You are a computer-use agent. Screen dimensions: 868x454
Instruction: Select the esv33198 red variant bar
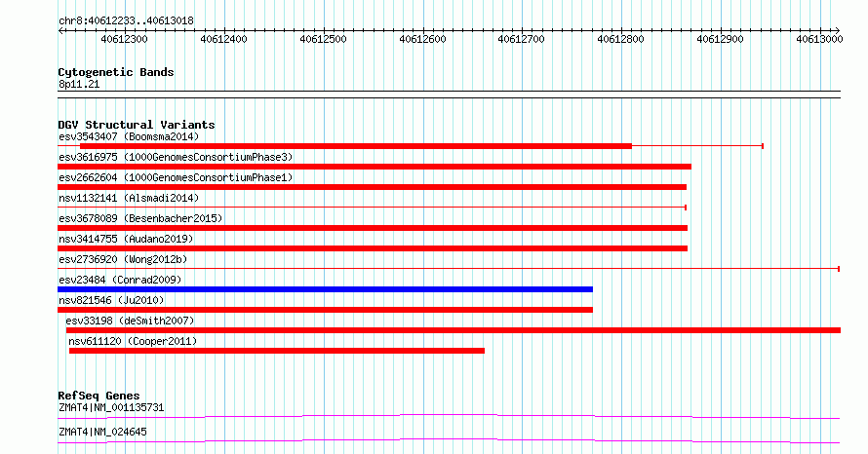click(x=454, y=330)
